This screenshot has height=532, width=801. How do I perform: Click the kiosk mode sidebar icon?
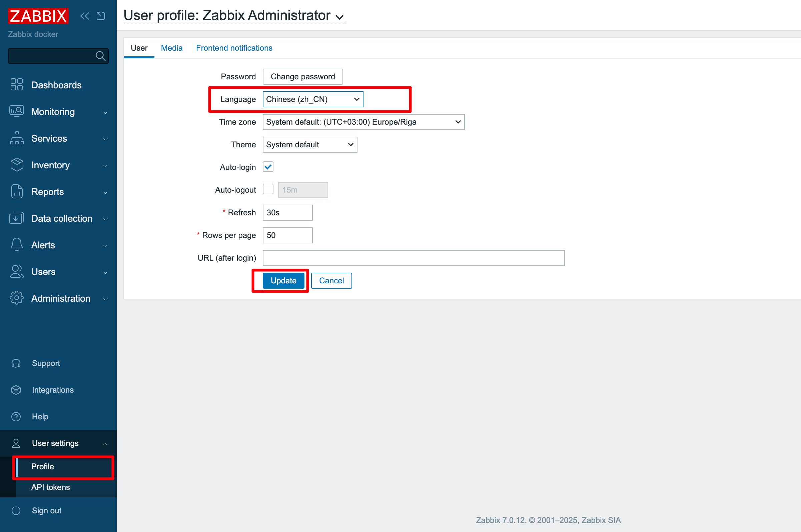click(101, 16)
